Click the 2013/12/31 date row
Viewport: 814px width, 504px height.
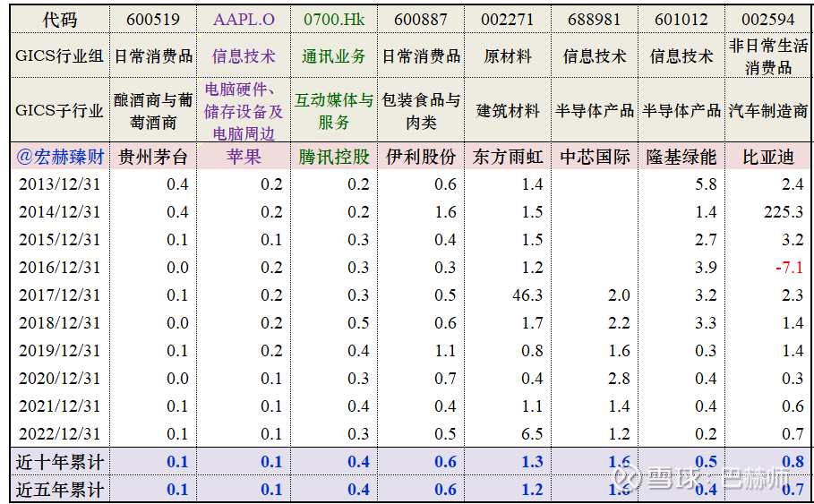pos(60,184)
